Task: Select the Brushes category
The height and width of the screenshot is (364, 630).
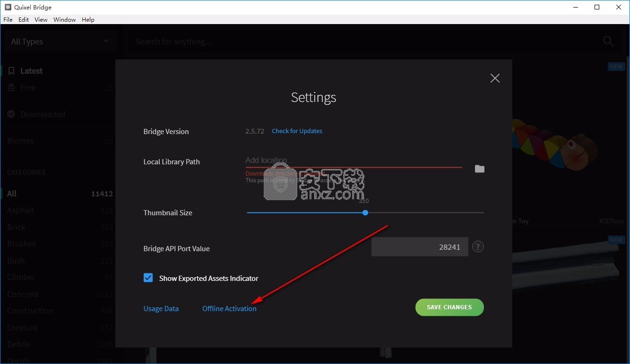Action: point(59,244)
